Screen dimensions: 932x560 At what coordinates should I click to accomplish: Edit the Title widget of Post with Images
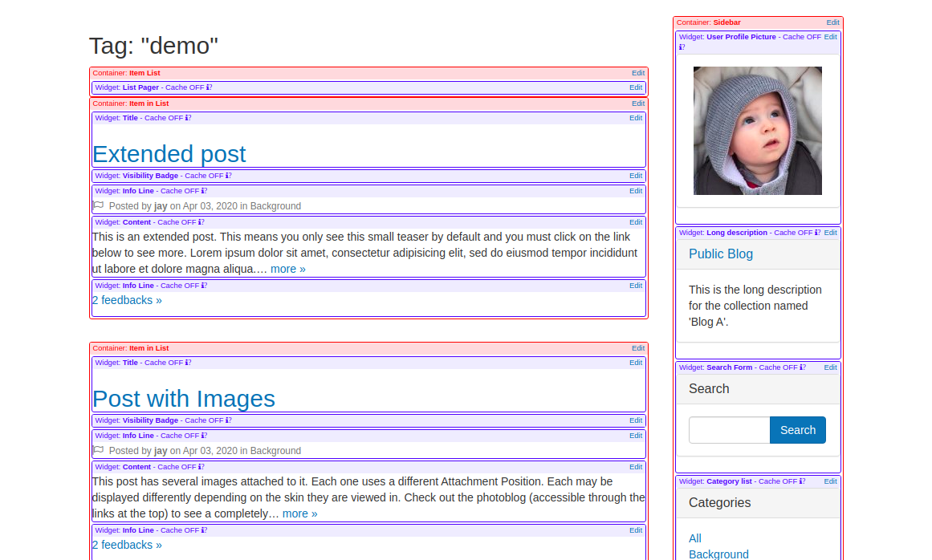tap(636, 363)
